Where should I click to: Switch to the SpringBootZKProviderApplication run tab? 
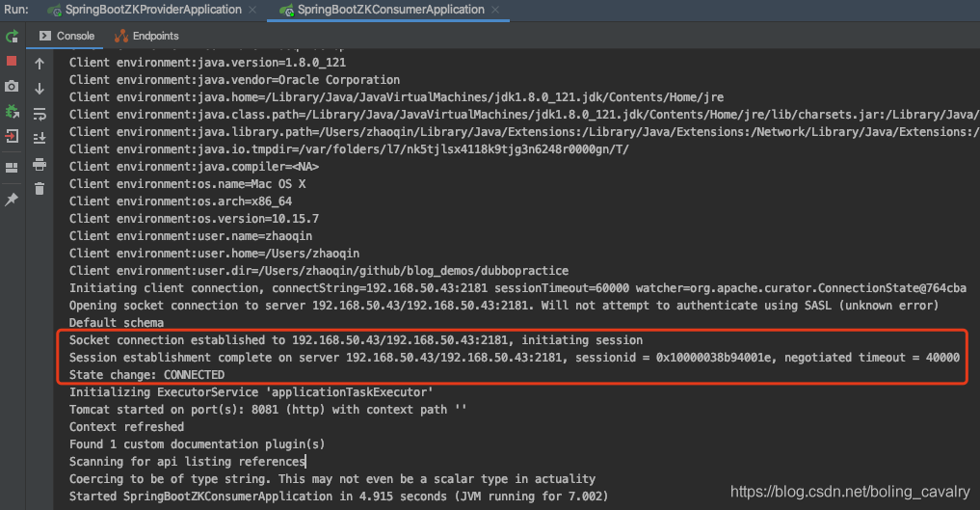(x=153, y=10)
